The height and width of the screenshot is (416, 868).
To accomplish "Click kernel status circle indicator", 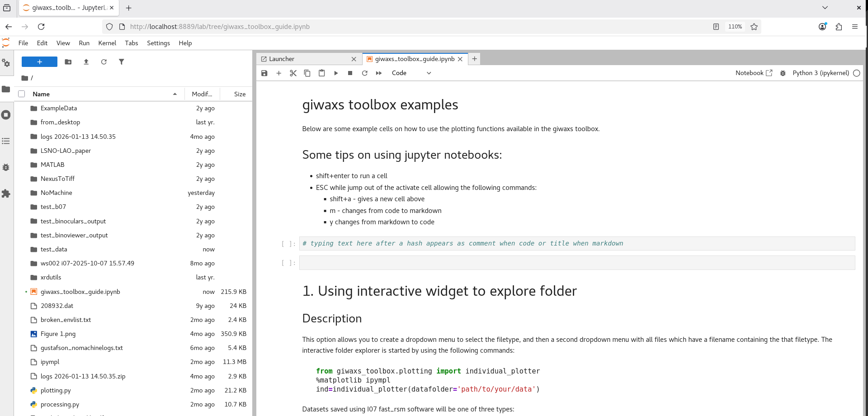I will pyautogui.click(x=857, y=73).
